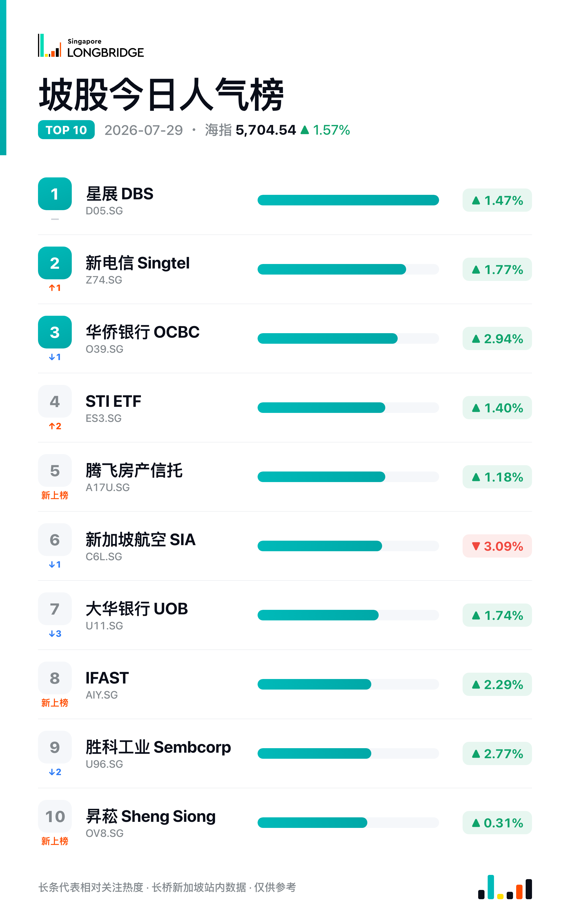Click the rank 10 badge for Sheng Siong
The width and height of the screenshot is (570, 924).
55,816
